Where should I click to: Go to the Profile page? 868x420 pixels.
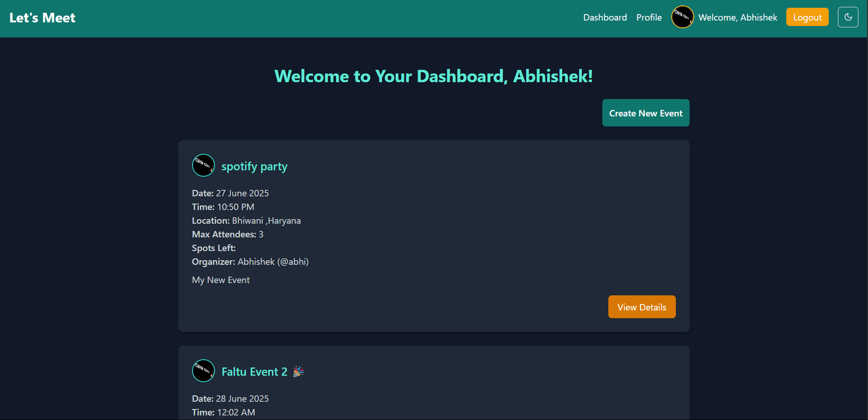tap(648, 17)
